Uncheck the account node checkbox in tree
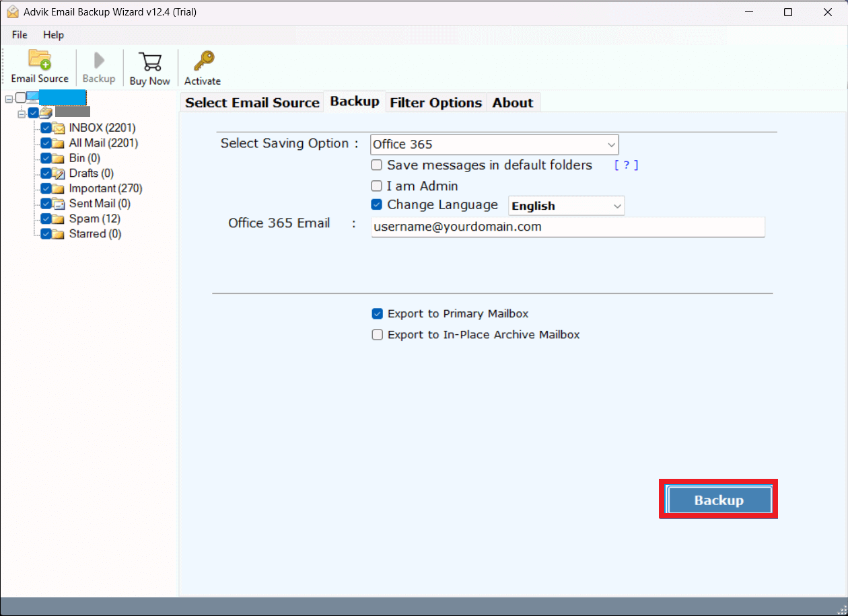The height and width of the screenshot is (616, 848). point(33,113)
